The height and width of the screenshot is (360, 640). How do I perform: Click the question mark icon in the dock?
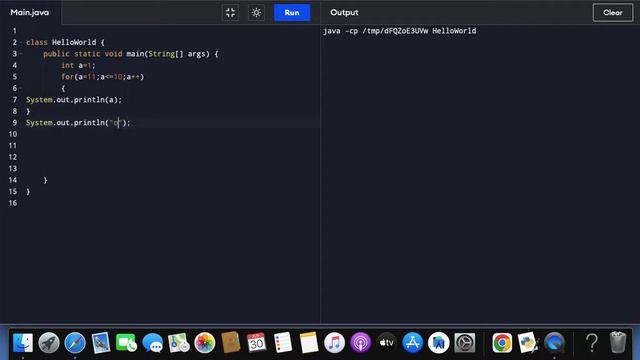point(591,342)
